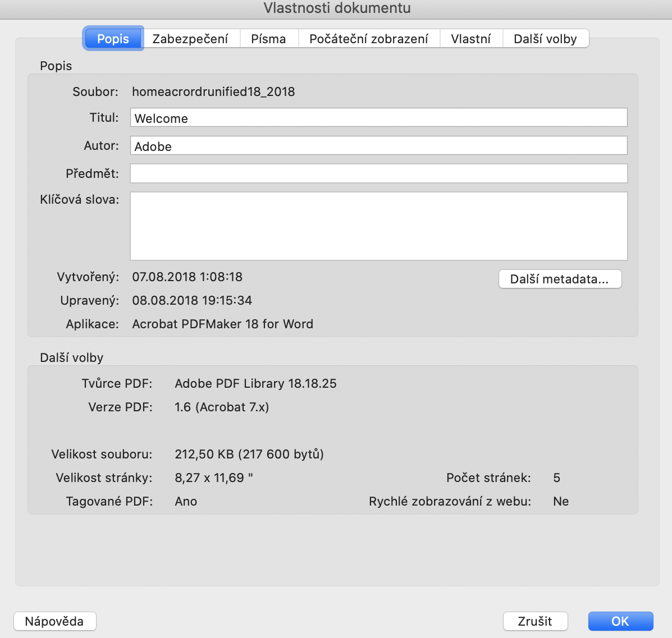Click inside the Klíčová slova text area
Screen dimensions: 672x638
(x=378, y=226)
